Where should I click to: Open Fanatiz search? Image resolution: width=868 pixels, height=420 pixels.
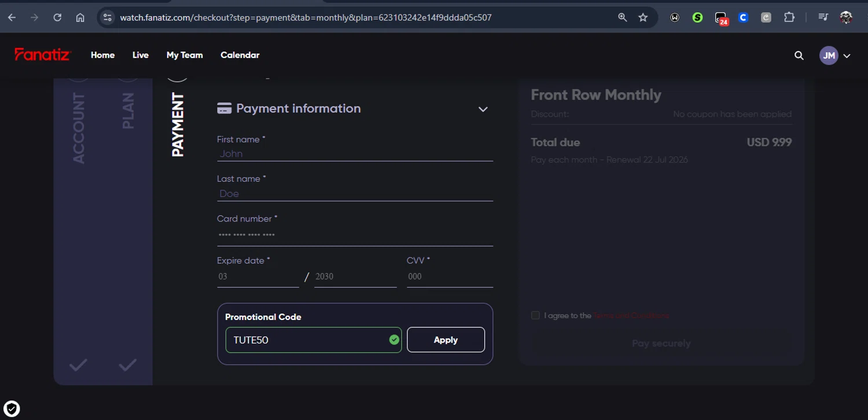[799, 56]
